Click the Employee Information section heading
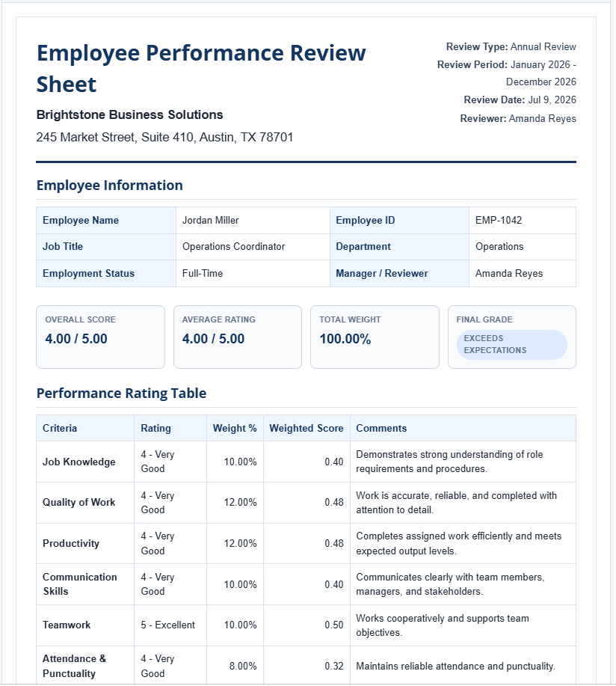This screenshot has width=616, height=686. point(110,185)
